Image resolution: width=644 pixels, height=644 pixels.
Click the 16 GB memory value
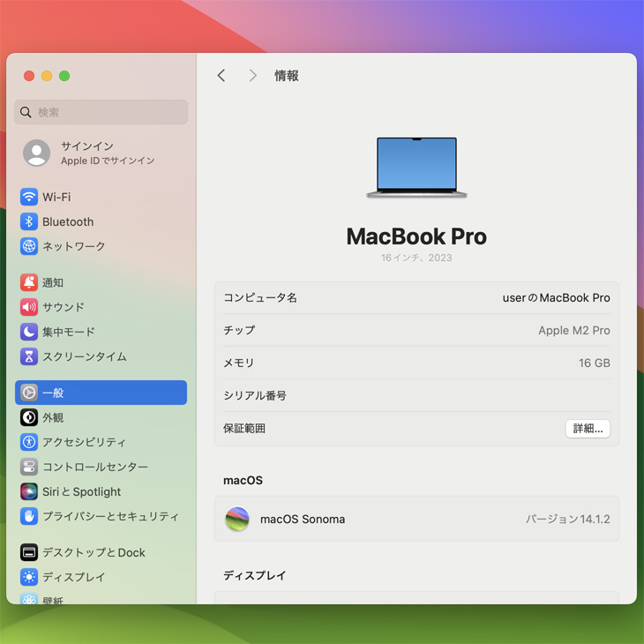595,363
